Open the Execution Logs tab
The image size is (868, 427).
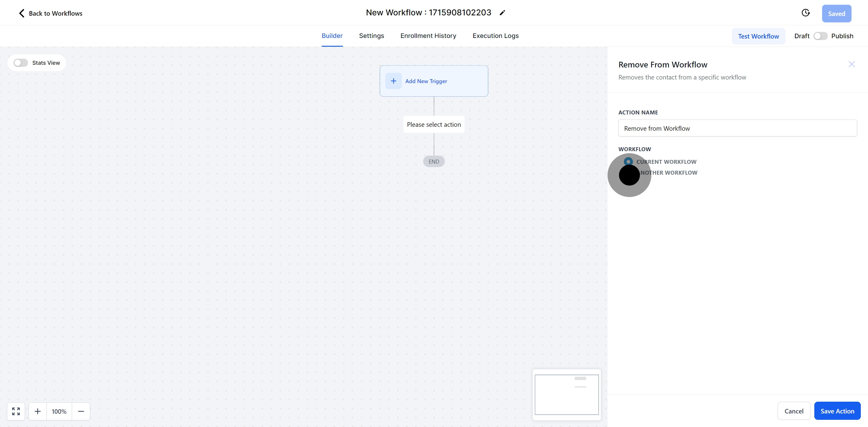(x=495, y=36)
